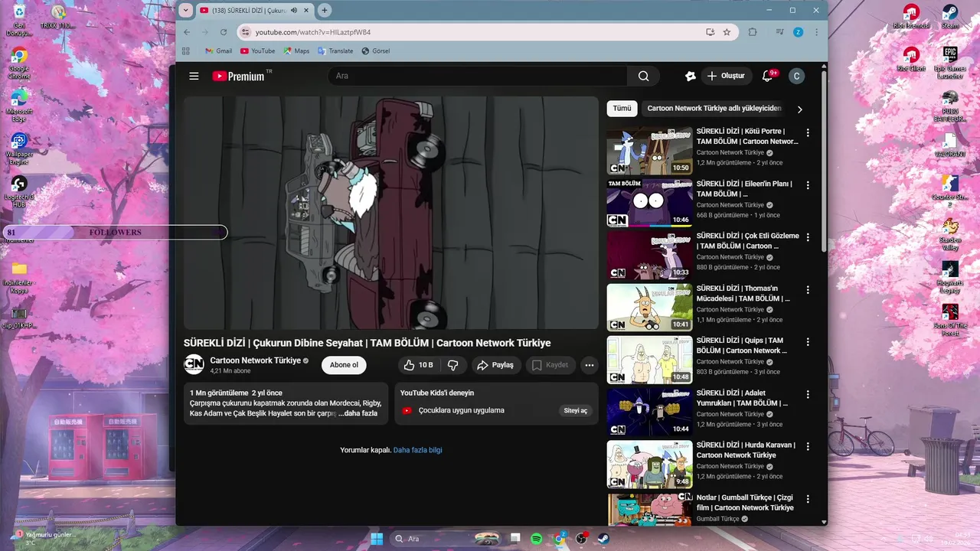Open Wallpaper Engine desktop shortcut

pyautogui.click(x=19, y=149)
